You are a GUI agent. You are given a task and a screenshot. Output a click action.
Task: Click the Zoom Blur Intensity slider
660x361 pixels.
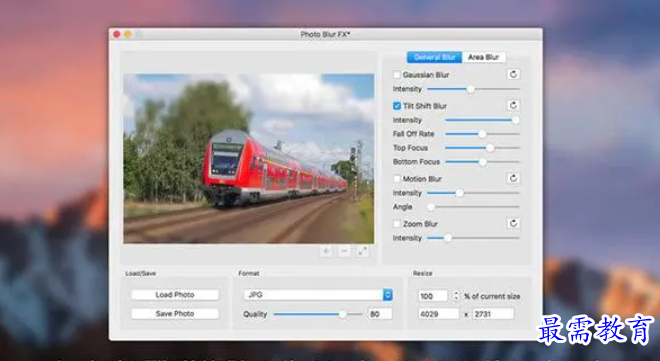(474, 238)
